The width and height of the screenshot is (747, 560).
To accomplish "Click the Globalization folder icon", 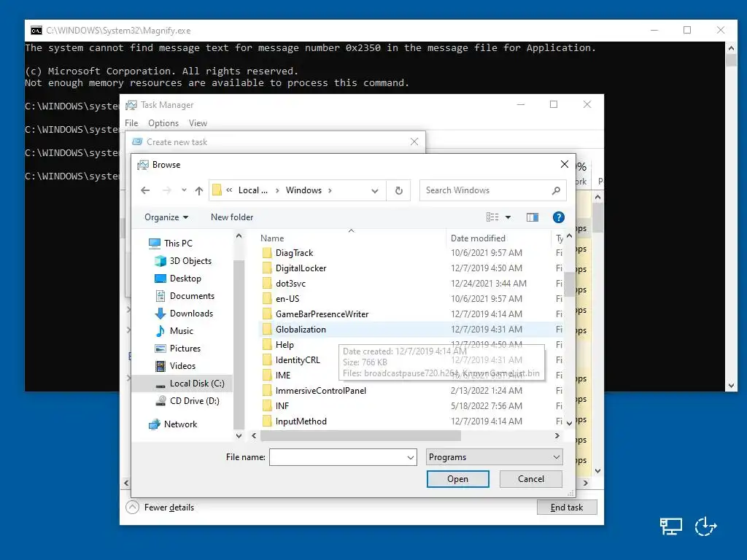I will (x=267, y=330).
